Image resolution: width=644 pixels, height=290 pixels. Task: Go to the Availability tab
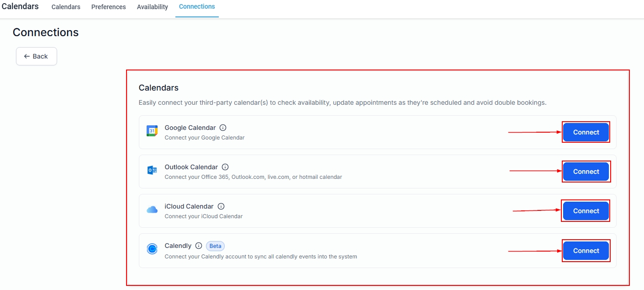(153, 7)
